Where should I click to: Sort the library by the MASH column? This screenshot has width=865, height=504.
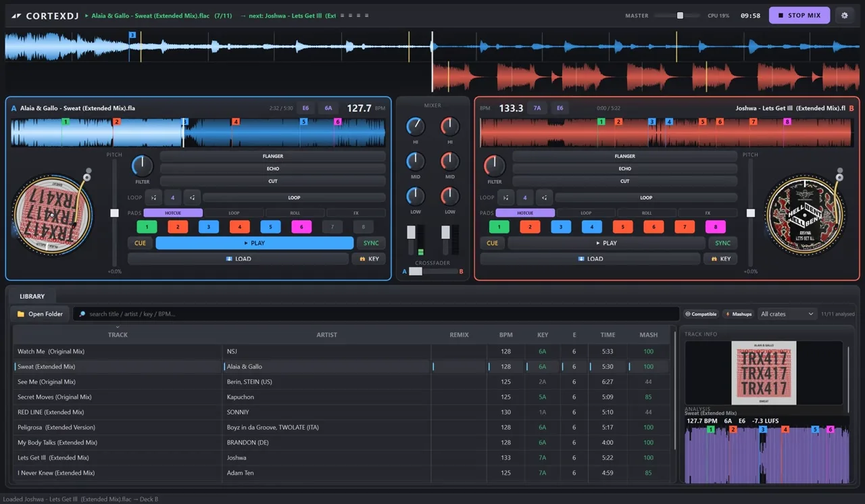649,334
